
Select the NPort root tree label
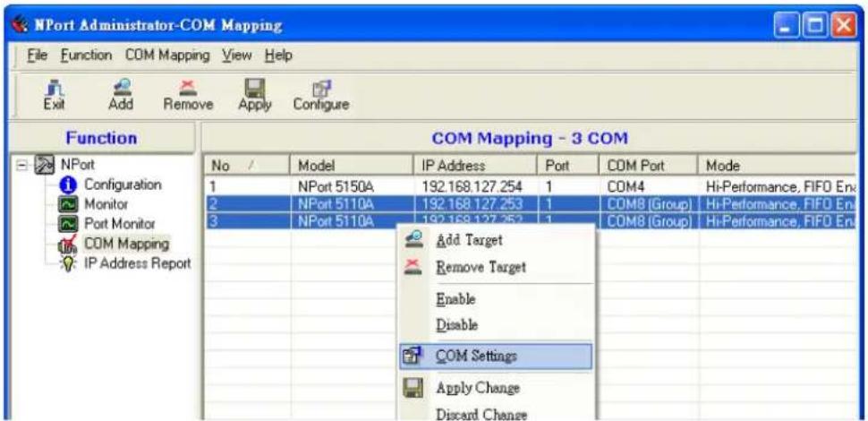(76, 165)
